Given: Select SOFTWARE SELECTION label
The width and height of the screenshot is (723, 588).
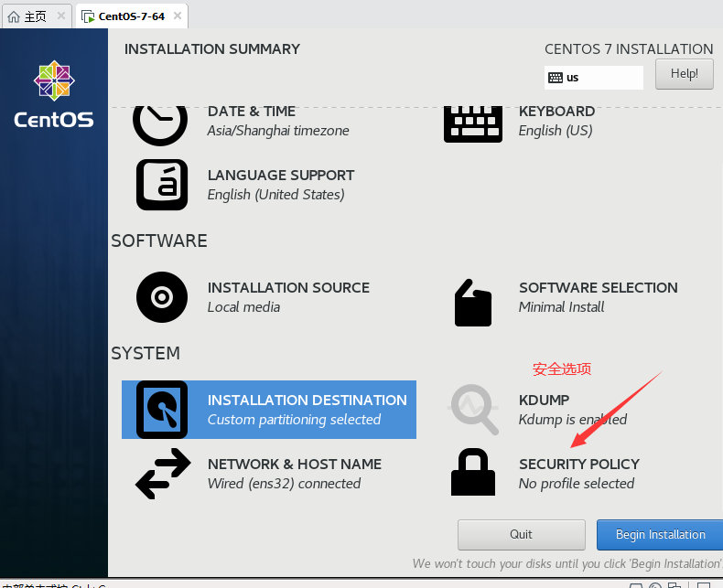Looking at the screenshot, I should tap(598, 288).
